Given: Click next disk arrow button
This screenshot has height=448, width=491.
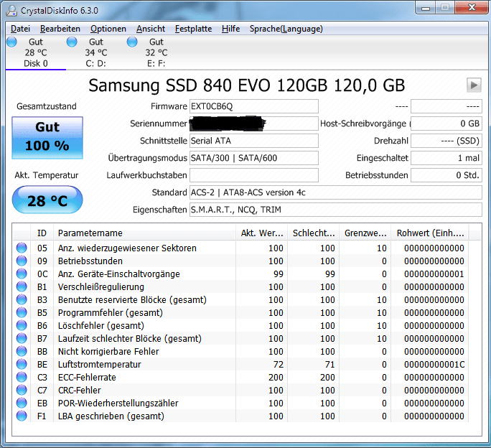Looking at the screenshot, I should point(474,85).
